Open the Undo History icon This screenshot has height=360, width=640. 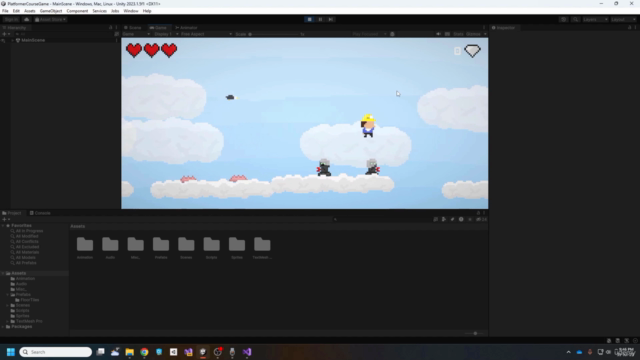(x=563, y=19)
